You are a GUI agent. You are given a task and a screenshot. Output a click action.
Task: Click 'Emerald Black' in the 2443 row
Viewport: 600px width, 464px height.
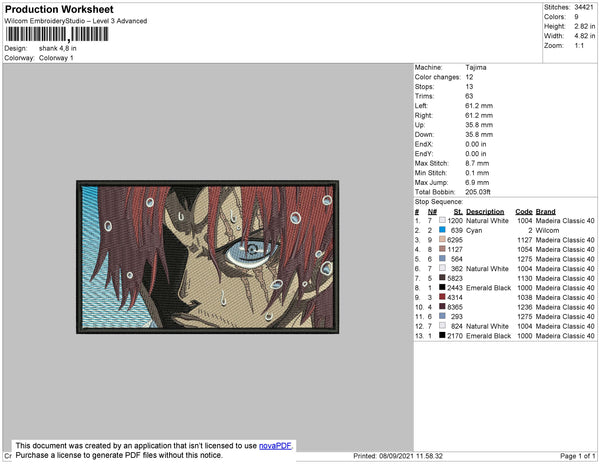[488, 288]
